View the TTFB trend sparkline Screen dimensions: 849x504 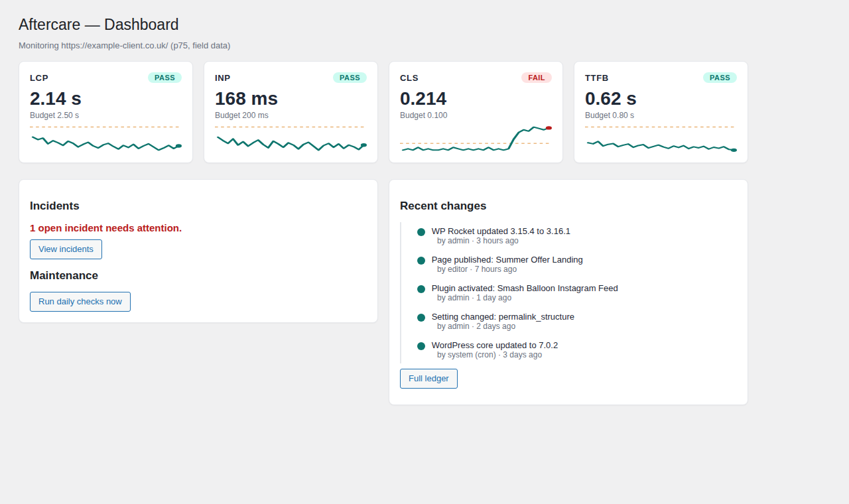pyautogui.click(x=661, y=139)
